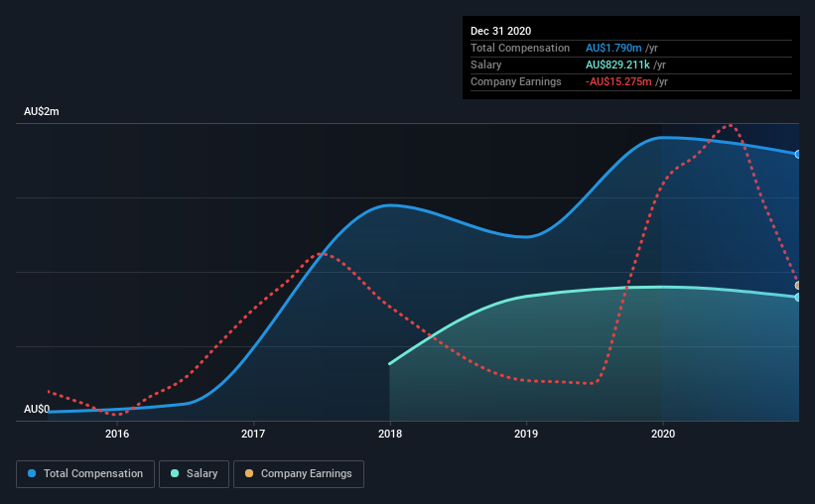
Task: Click the Dec 31 2020 tooltip date
Action: pos(500,31)
